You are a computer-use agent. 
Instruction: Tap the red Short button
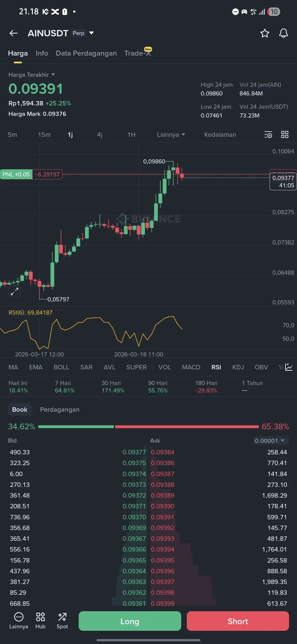[x=238, y=621]
